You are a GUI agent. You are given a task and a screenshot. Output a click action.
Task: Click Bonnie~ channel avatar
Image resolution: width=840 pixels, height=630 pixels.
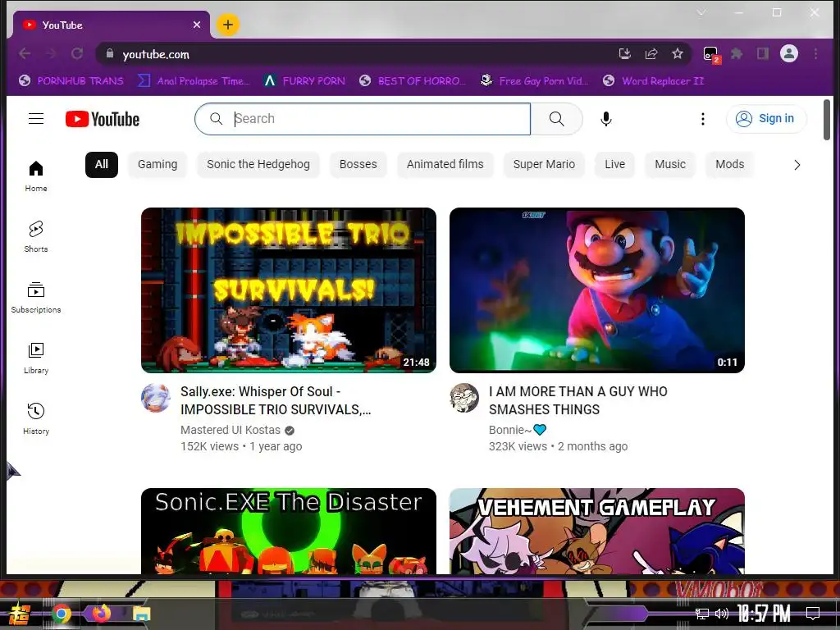point(464,398)
